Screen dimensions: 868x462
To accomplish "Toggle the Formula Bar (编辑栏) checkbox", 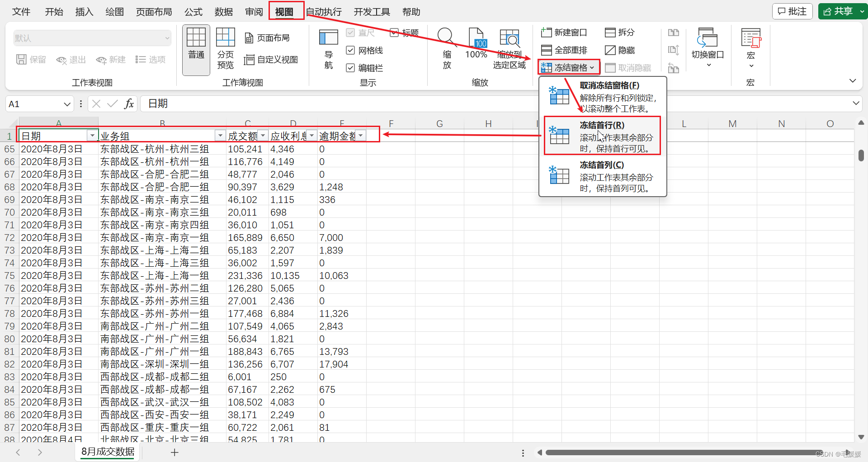I will [350, 68].
